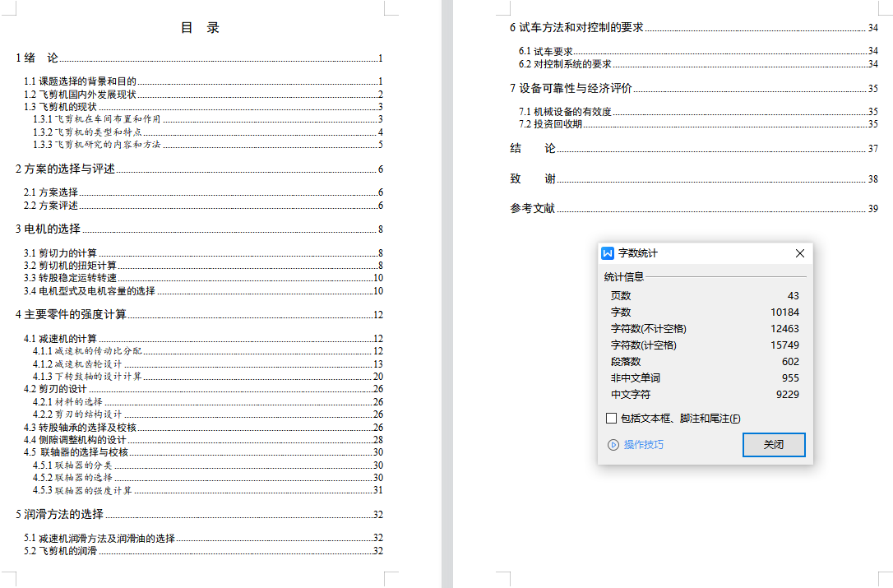The image size is (893, 588).
Task: Enable 包括文本框、脚注和尾注 checkbox
Action: coord(611,419)
